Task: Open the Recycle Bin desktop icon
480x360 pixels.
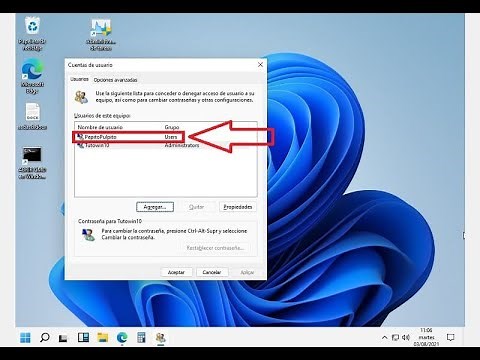Action: 32,33
